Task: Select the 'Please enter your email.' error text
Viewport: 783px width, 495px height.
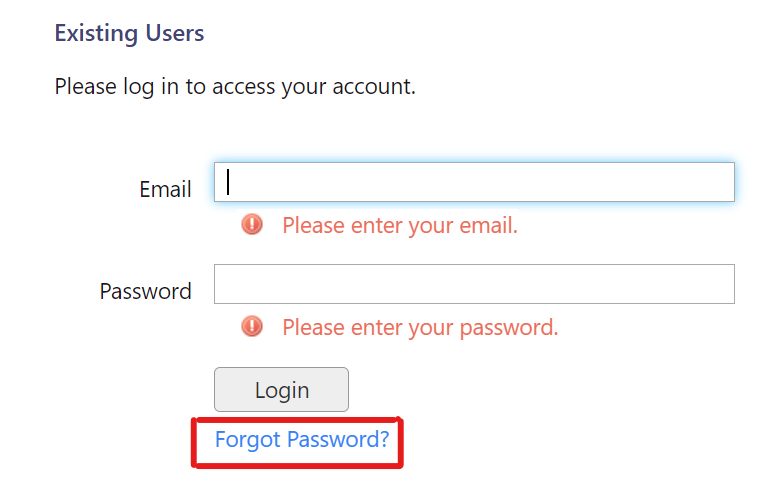Action: [x=399, y=226]
